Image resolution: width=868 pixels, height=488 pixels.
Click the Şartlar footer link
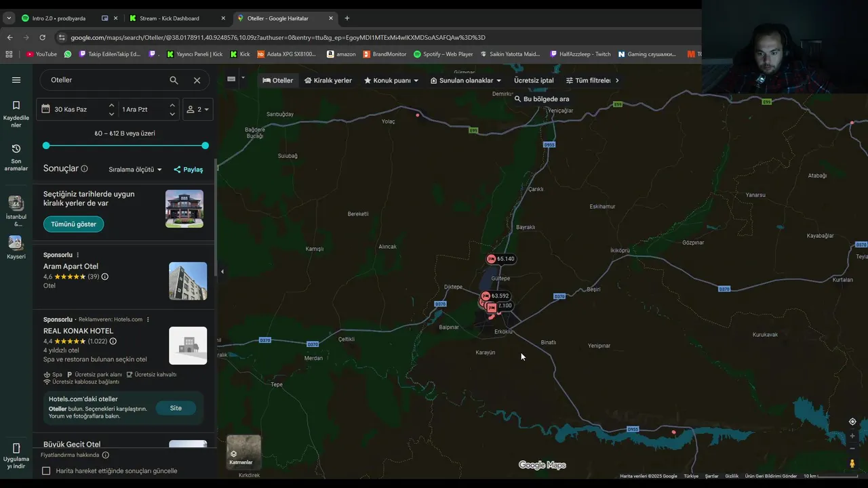pyautogui.click(x=711, y=476)
